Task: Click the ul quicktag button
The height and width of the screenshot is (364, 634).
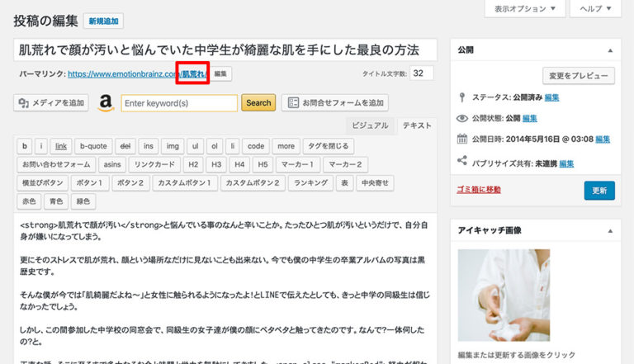Action: coord(196,146)
